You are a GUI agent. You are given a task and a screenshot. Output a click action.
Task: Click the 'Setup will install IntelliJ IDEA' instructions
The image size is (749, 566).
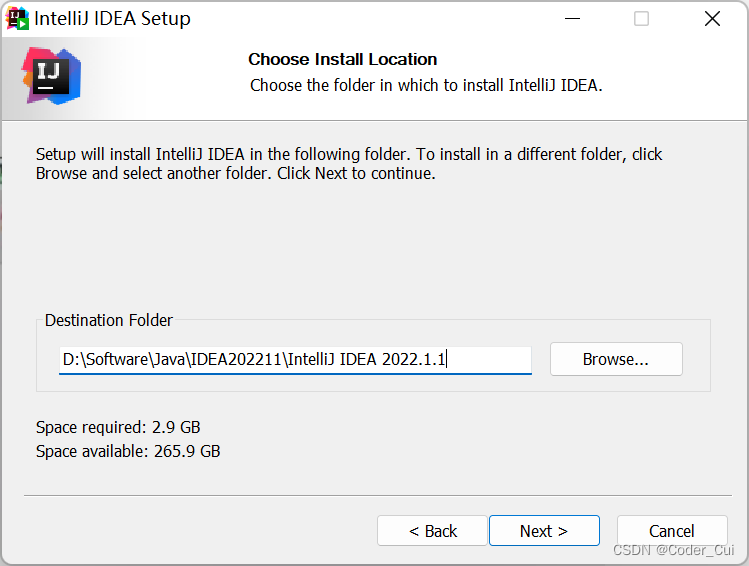[349, 164]
